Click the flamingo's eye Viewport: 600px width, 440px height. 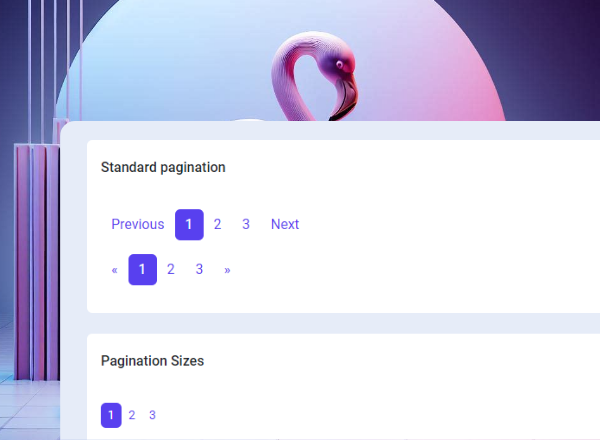click(x=340, y=66)
